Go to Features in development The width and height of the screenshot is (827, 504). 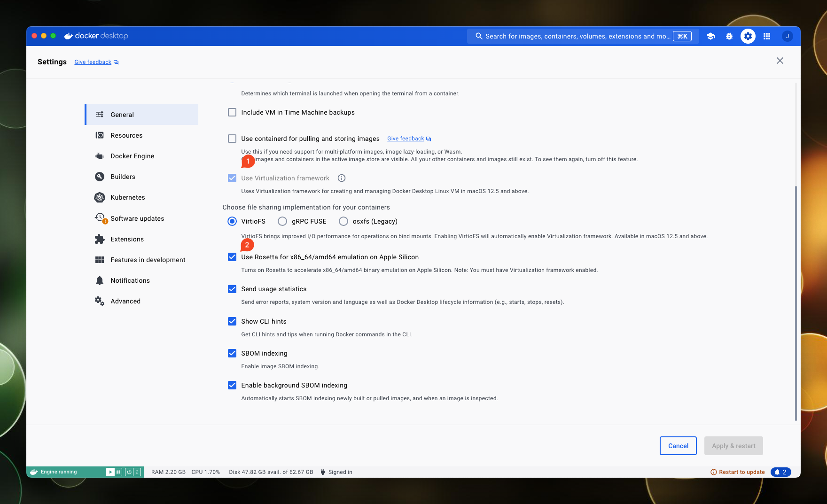click(141, 260)
